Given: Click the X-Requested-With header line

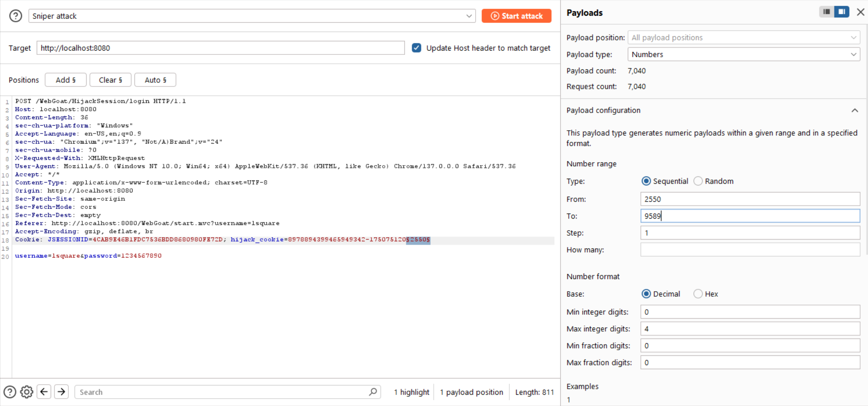Looking at the screenshot, I should pos(80,158).
